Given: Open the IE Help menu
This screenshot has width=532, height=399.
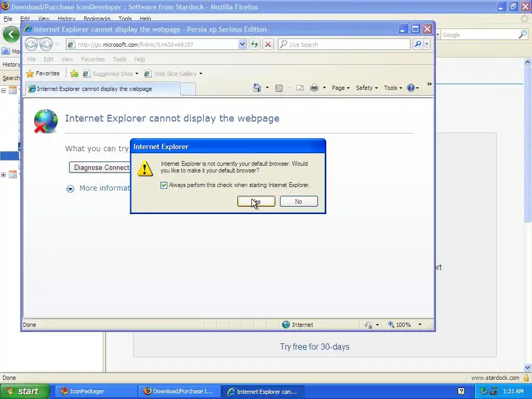Looking at the screenshot, I should 139,59.
